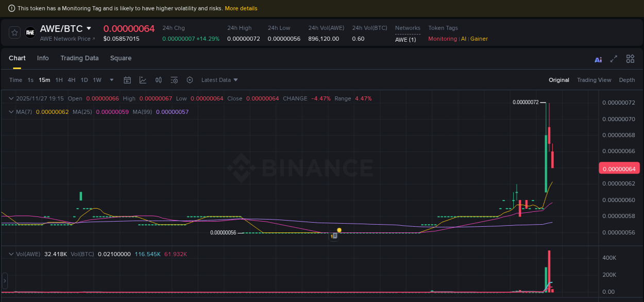644x302 pixels.
Task: Toggle the favorites star for AWE/BTC
Action: [14, 32]
